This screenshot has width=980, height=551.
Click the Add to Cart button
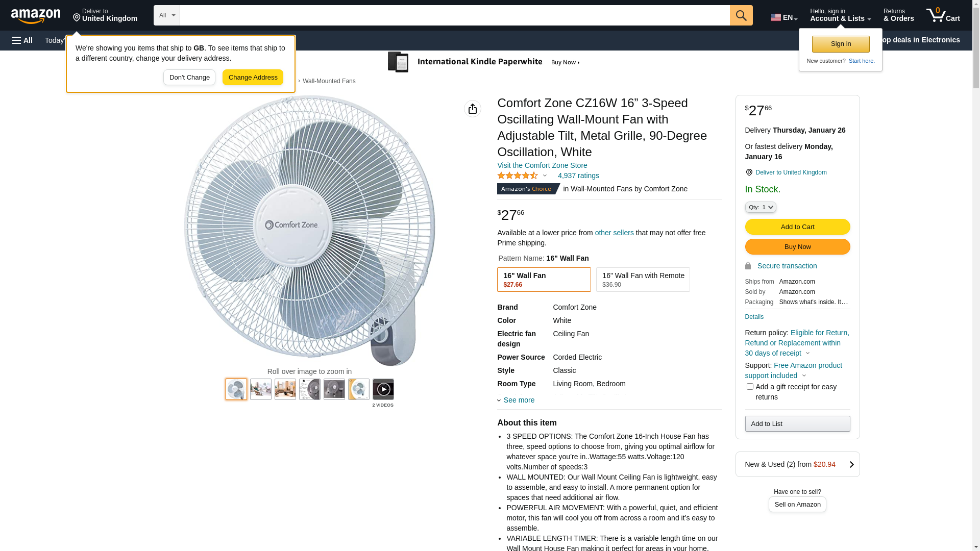click(797, 227)
